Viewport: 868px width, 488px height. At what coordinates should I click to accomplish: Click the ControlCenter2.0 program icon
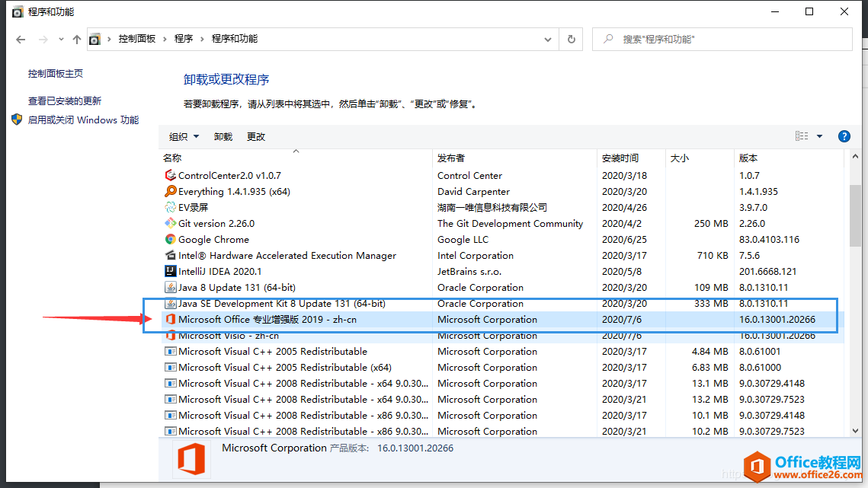pos(171,175)
